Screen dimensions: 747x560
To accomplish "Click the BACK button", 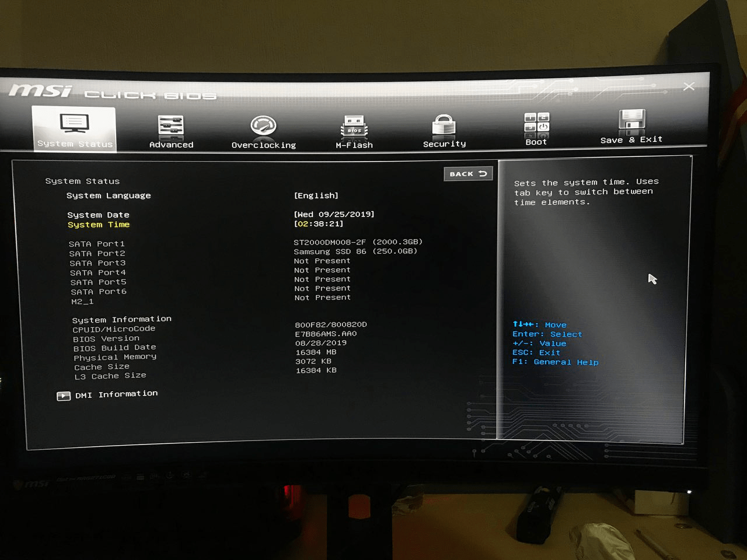I will [468, 174].
